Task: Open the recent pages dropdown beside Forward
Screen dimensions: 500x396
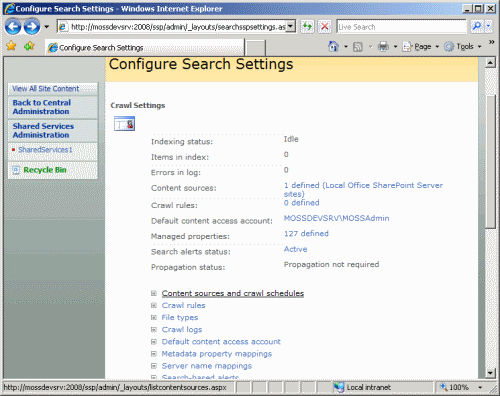Action: tap(47, 27)
